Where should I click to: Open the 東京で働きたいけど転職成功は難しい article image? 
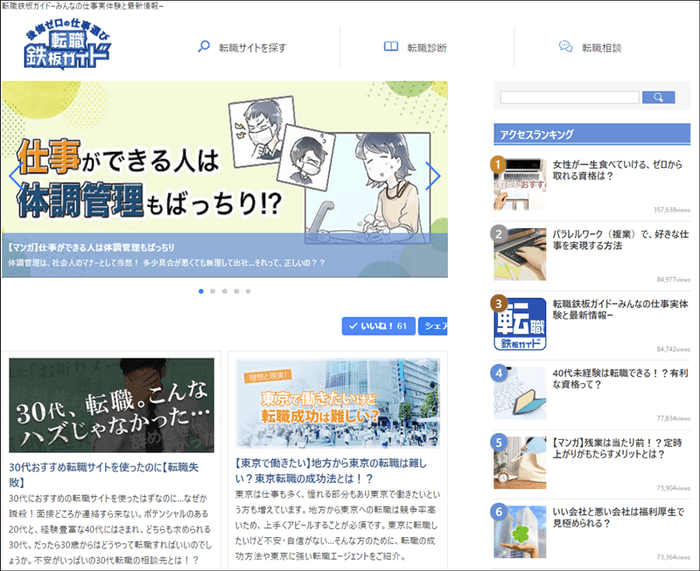tap(338, 403)
